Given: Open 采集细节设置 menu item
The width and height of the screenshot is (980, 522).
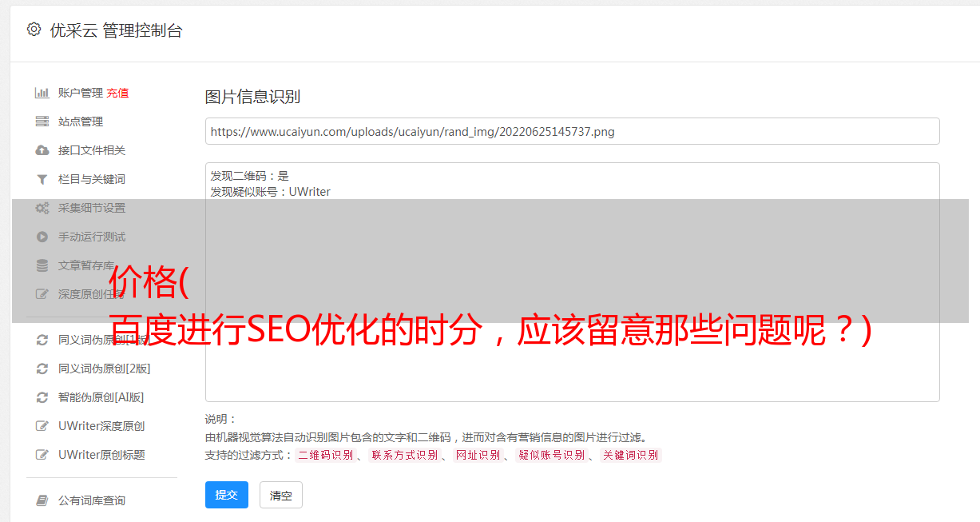Looking at the screenshot, I should (x=92, y=208).
